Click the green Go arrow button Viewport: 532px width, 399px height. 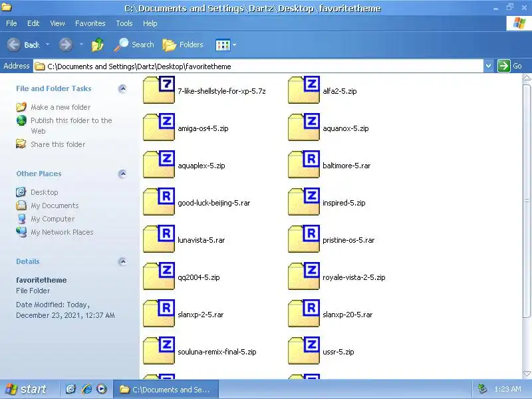[x=504, y=66]
